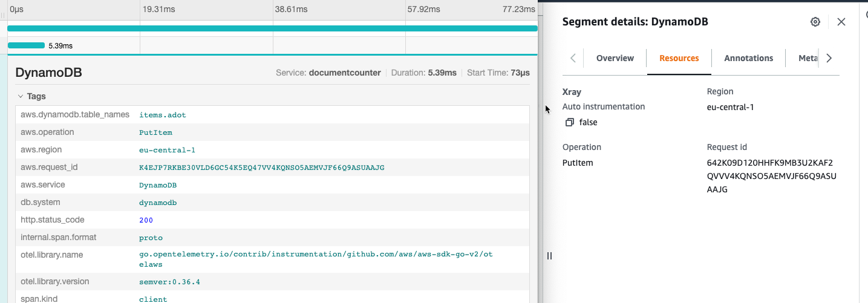Image resolution: width=868 pixels, height=303 pixels.
Task: Click the panel divider drag handle
Action: pos(550,256)
